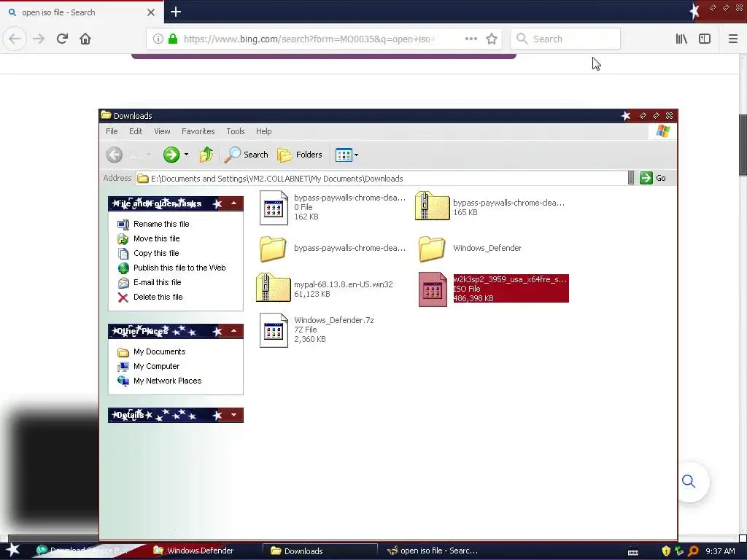Click Search in the Explorer toolbar
The width and height of the screenshot is (747, 560).
click(247, 155)
